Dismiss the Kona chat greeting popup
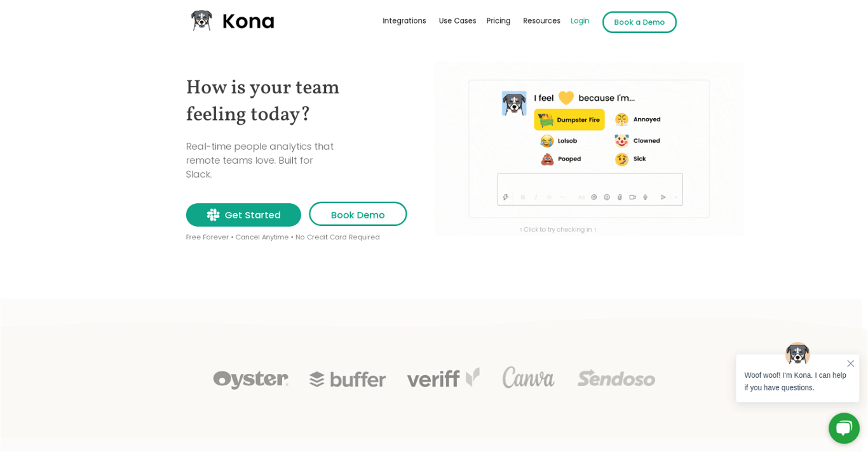This screenshot has width=868, height=452. pos(850,364)
